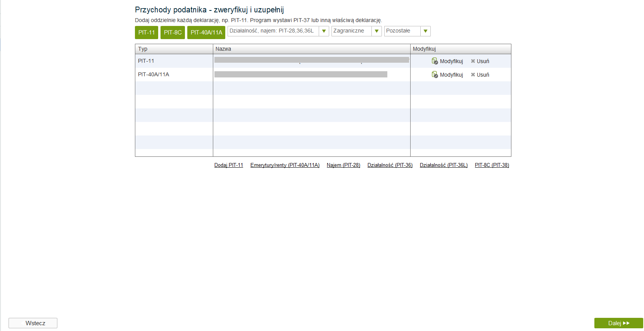Open Emerytury/renty (PIT-40A/11A) link
This screenshot has width=644, height=331.
coord(285,165)
